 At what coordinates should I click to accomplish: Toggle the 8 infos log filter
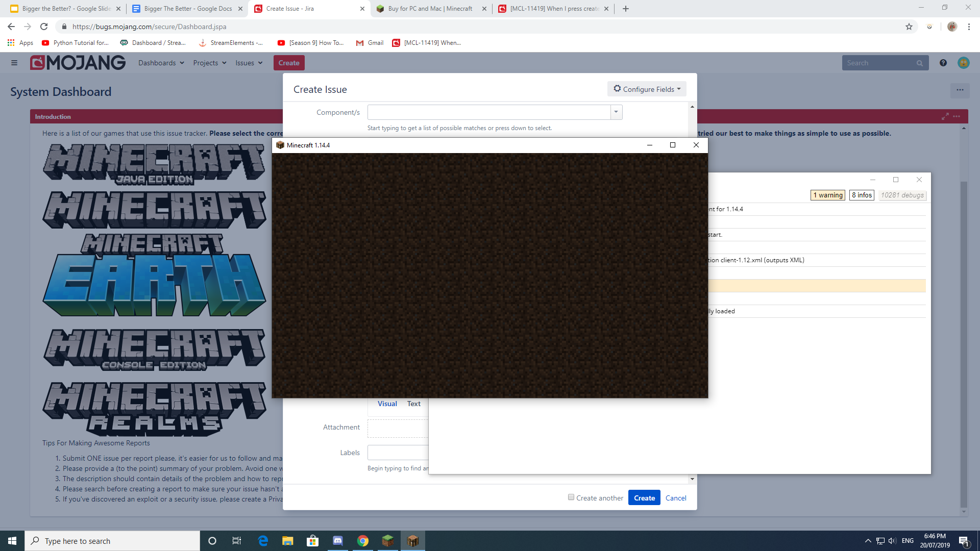click(x=862, y=195)
